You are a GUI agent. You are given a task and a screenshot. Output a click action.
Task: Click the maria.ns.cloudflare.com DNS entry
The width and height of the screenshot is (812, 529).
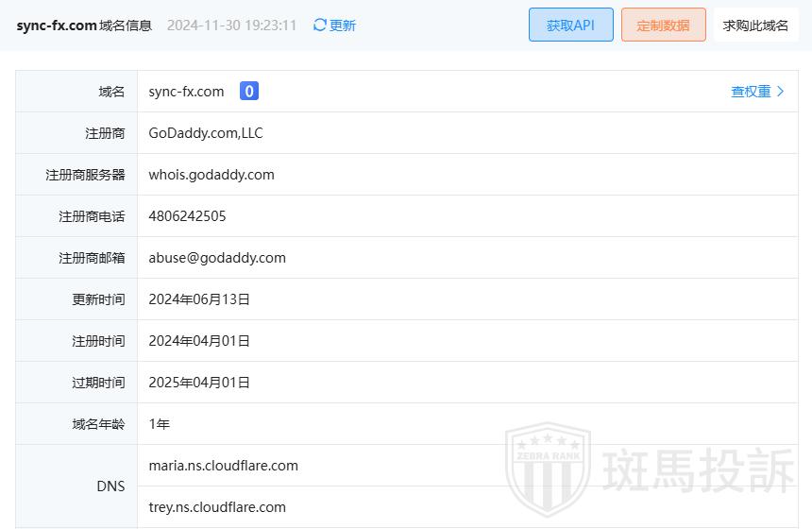click(x=223, y=466)
